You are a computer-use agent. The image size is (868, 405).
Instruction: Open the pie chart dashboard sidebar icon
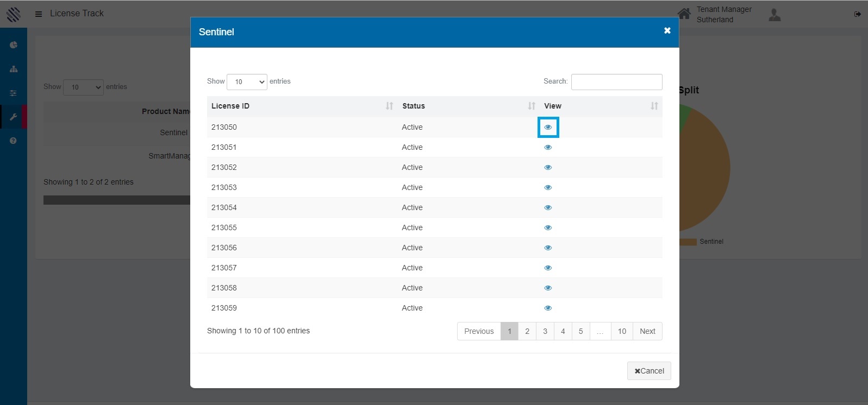tap(14, 45)
